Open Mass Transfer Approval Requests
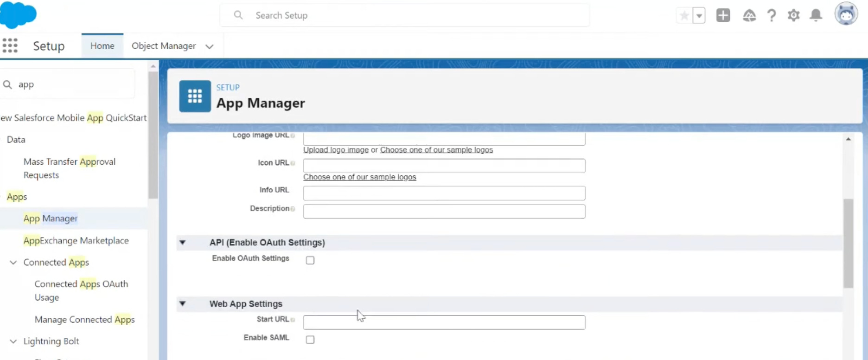This screenshot has width=868, height=360. point(70,168)
